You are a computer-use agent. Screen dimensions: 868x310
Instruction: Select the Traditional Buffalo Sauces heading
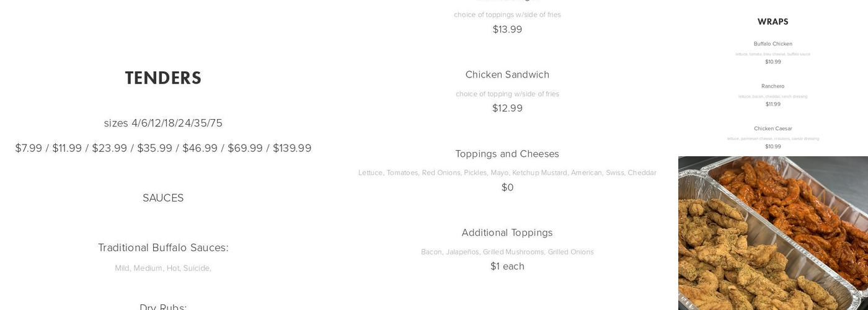163,247
